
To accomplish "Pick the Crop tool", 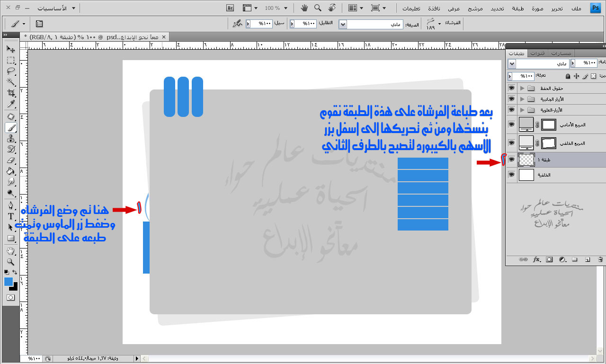I will [11, 93].
